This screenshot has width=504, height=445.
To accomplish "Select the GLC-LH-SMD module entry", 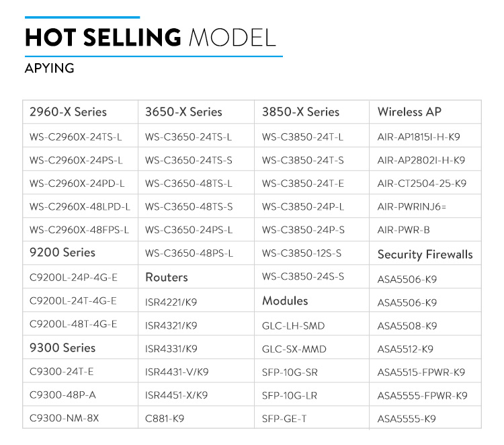I will (x=293, y=326).
